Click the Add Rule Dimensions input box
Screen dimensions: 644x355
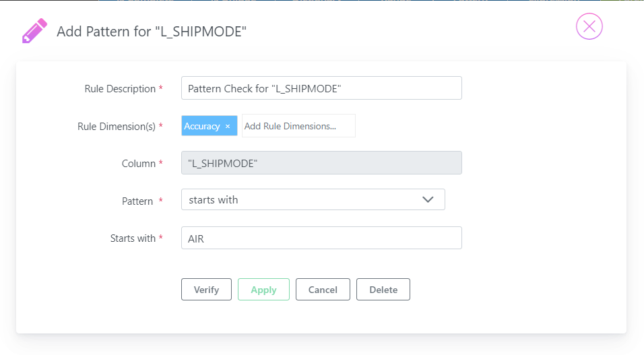[298, 126]
